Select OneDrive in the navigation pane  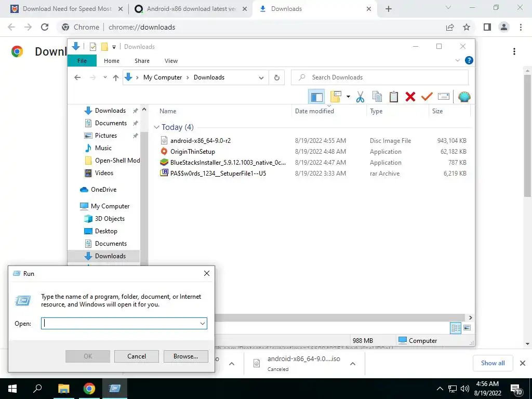point(103,190)
